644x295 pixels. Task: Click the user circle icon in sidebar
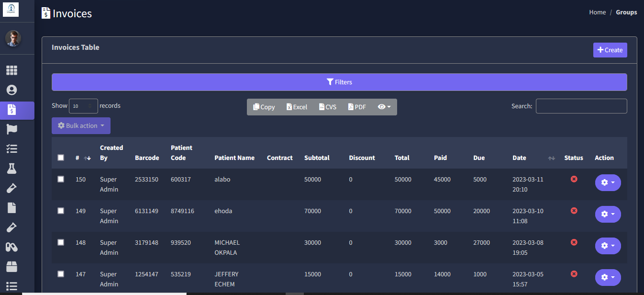click(x=11, y=90)
